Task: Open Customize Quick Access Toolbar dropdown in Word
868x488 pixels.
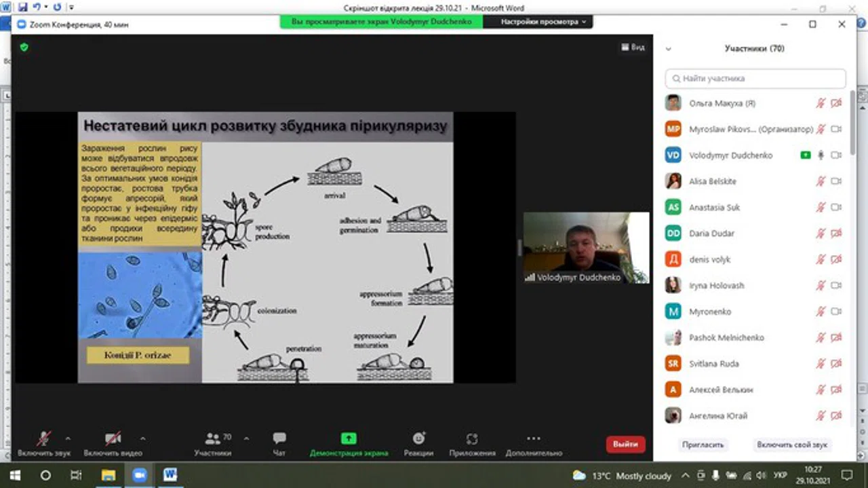Action: click(72, 8)
